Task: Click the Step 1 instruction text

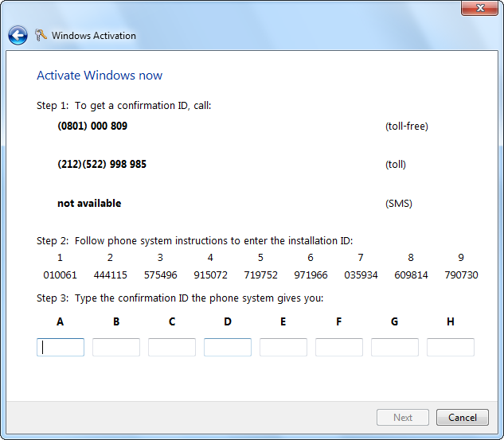Action: click(123, 106)
